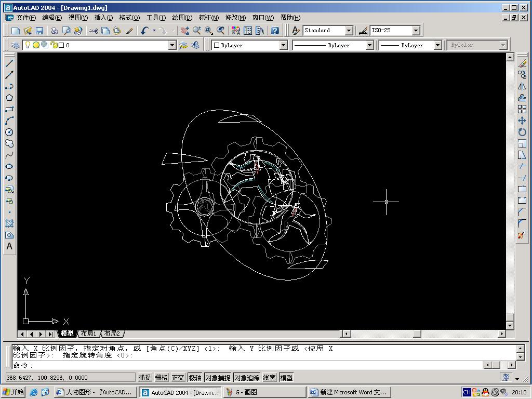532x399 pixels.
Task: Select the Erase modify tool
Action: tap(522, 63)
